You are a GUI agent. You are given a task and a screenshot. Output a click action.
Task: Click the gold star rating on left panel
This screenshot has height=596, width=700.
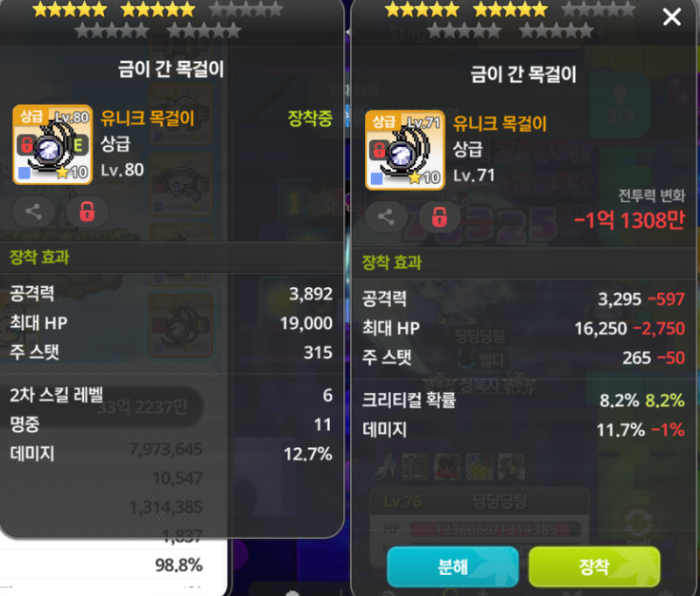pyautogui.click(x=114, y=9)
